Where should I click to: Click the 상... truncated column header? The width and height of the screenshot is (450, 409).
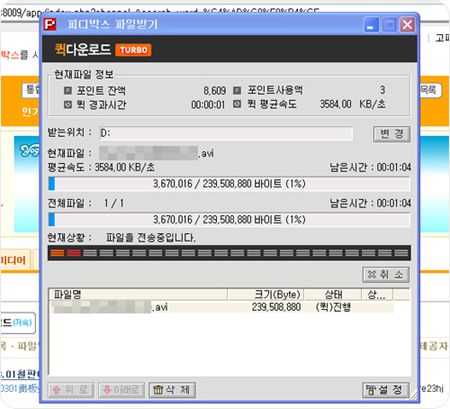click(x=377, y=294)
